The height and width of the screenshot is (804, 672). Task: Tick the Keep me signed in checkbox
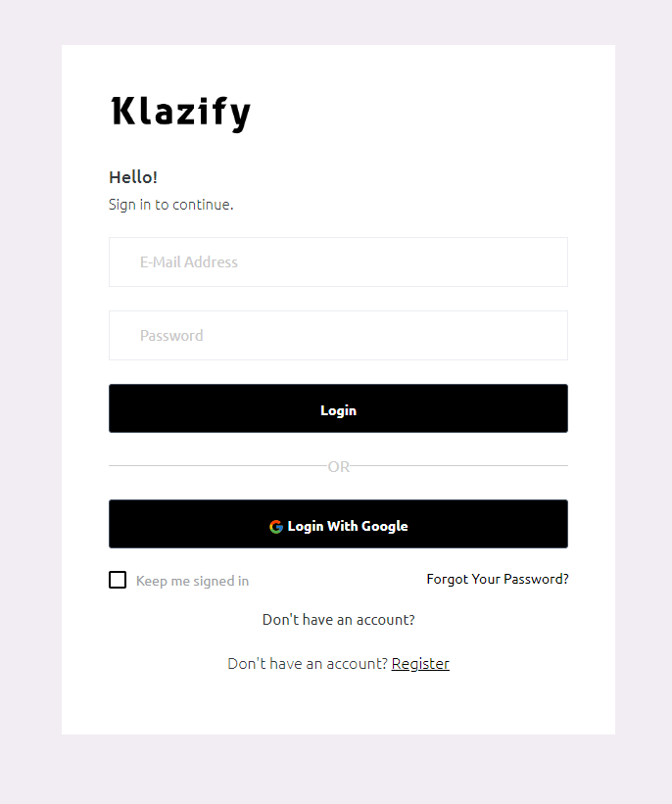118,580
